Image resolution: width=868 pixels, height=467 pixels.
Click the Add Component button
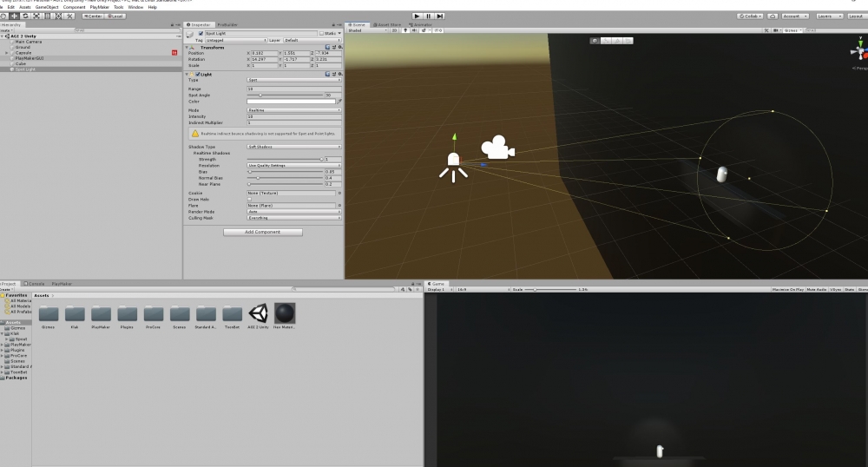263,233
